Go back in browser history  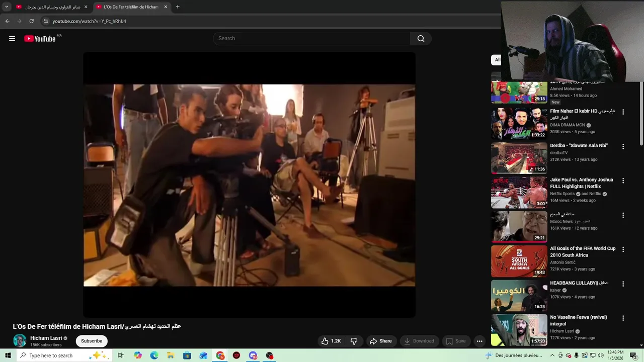[7, 21]
